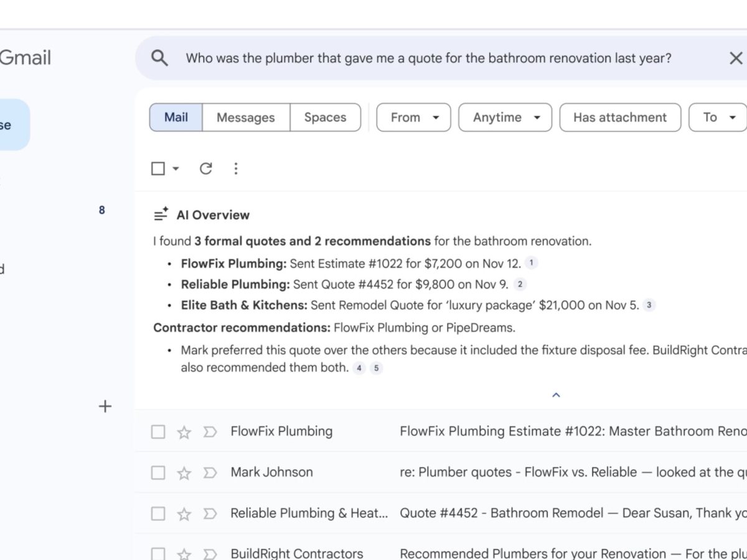This screenshot has width=747, height=560.
Task: Apply the Has attachment filter
Action: click(619, 118)
